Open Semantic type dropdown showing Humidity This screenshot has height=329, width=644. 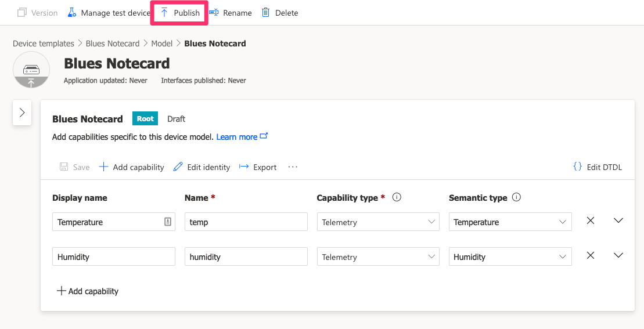tap(510, 257)
